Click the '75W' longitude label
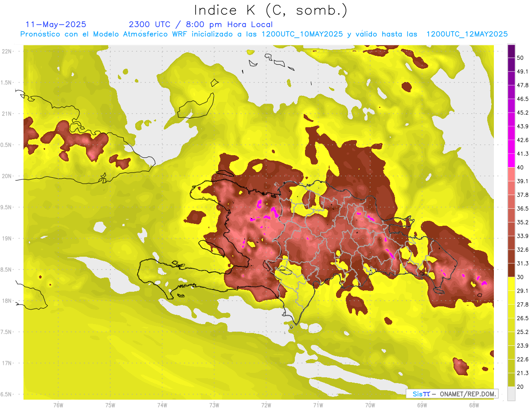This screenshot has width=532, height=411. [x=110, y=405]
